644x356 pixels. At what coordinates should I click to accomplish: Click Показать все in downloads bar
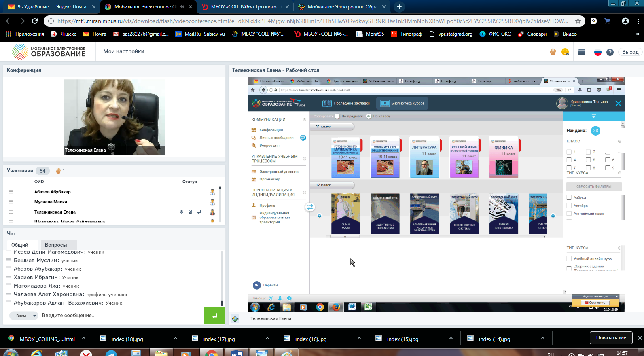pos(611,338)
